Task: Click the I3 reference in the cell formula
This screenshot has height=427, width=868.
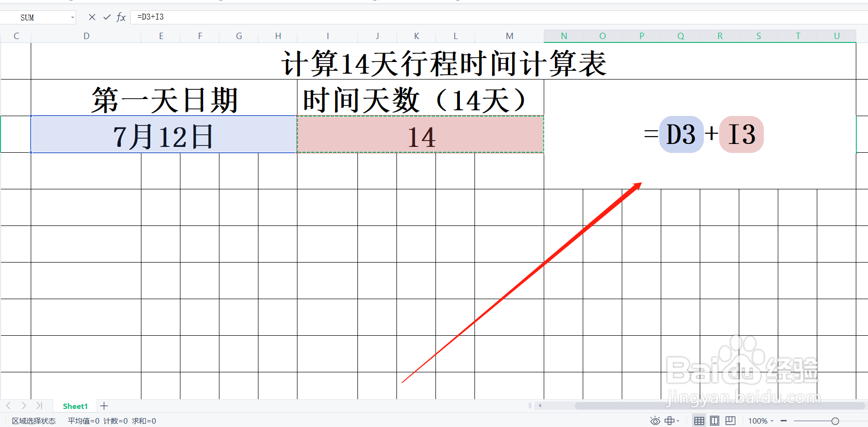Action: point(741,135)
